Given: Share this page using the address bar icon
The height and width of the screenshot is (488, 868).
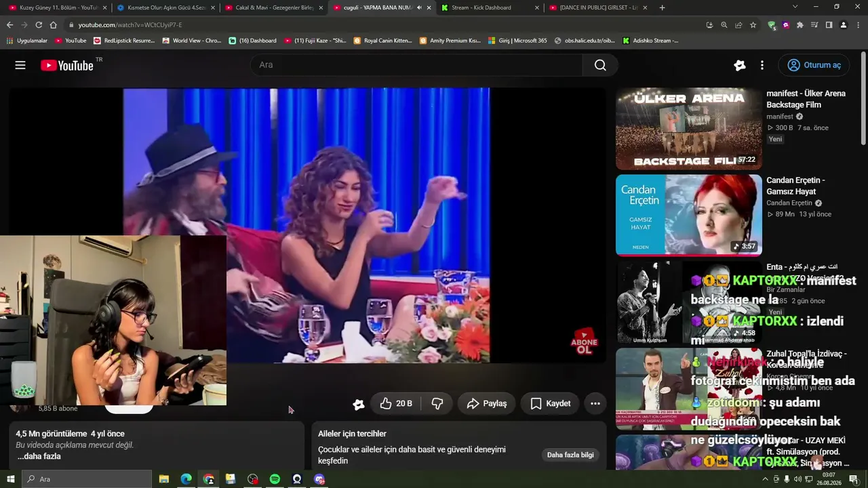Looking at the screenshot, I should (738, 25).
